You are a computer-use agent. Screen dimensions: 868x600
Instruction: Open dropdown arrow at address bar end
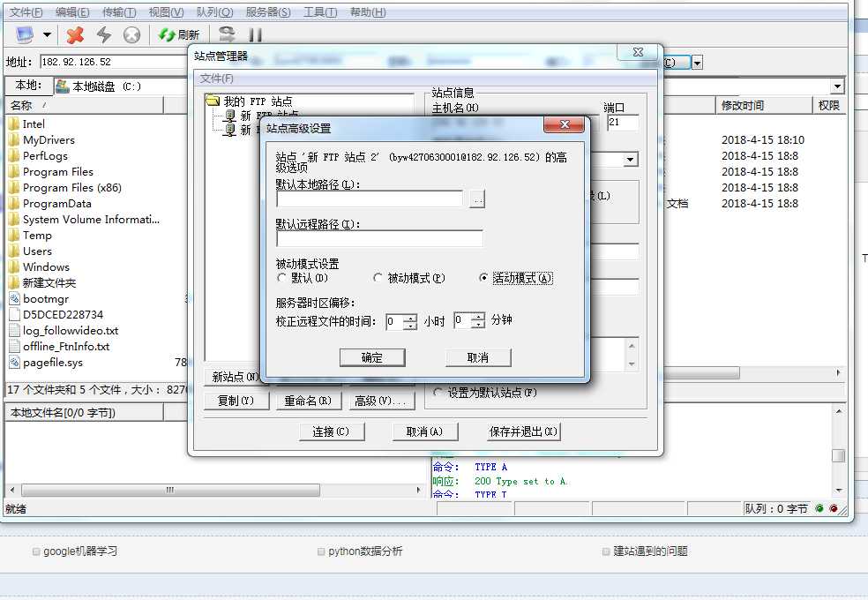[x=697, y=63]
